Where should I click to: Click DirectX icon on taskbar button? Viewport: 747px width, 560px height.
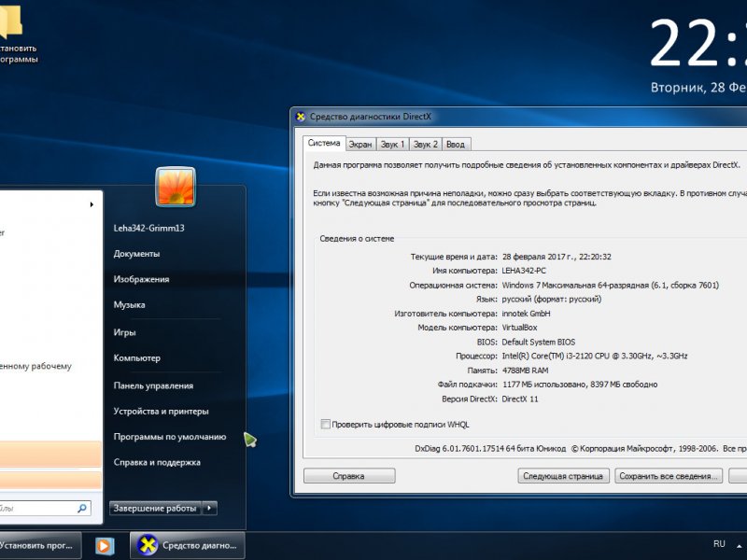point(148,545)
